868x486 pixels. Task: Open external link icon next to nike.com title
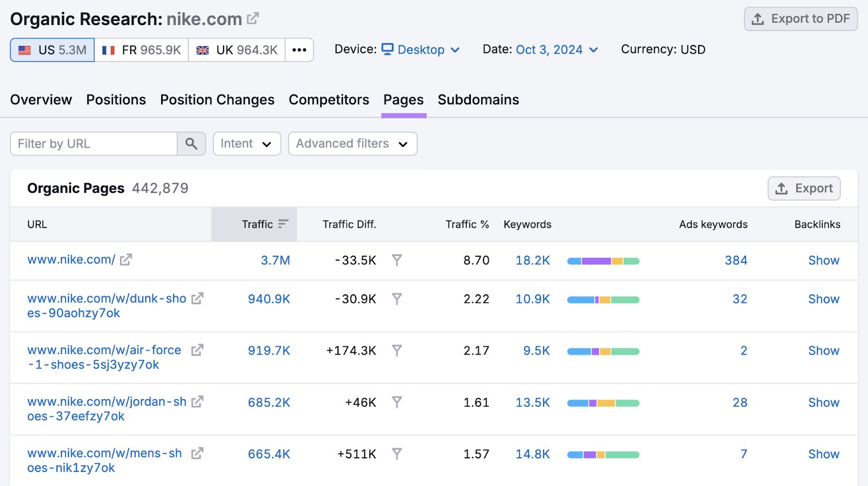pos(253,19)
